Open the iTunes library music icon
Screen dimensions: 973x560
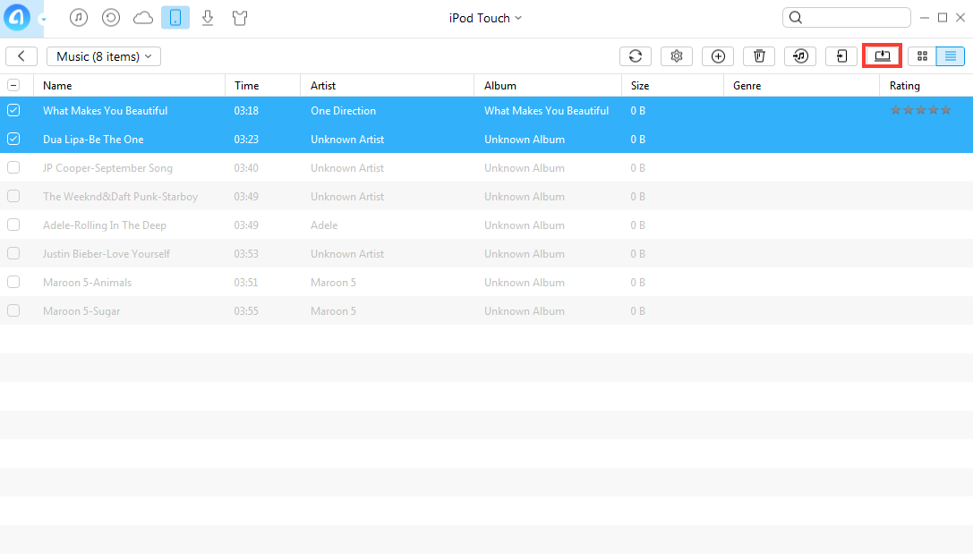click(x=78, y=18)
